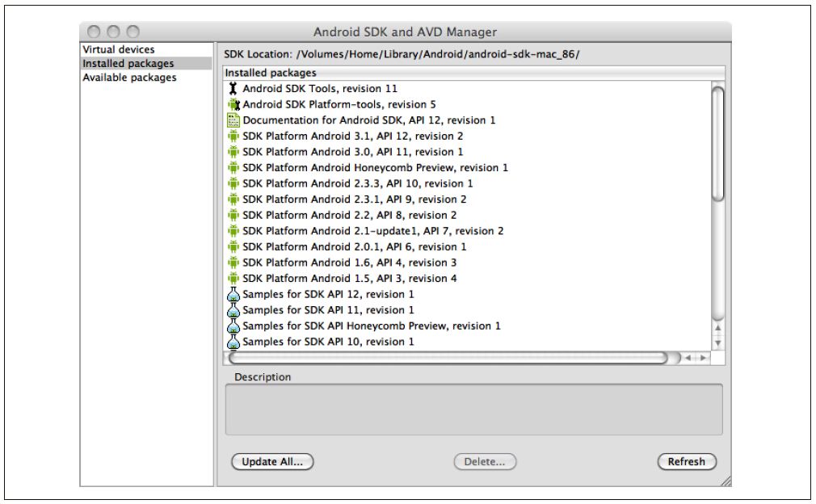
Task: Click the Android icon for Android 2.1-update1 platform
Action: coord(233,231)
